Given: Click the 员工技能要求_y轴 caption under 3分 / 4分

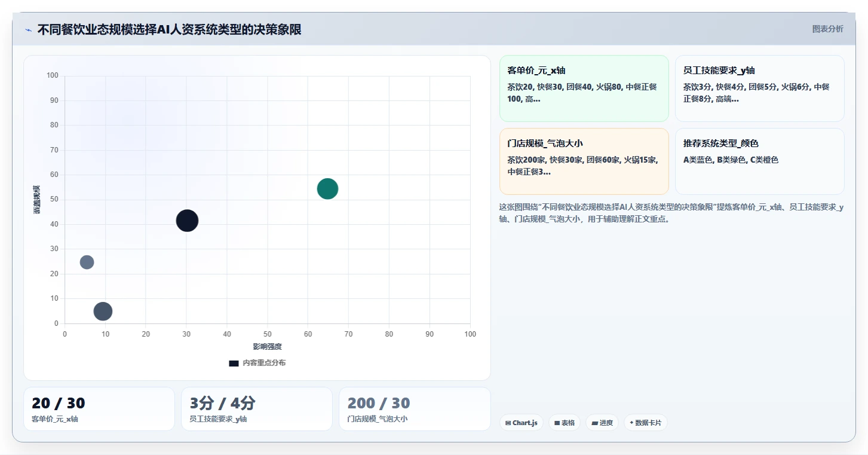Looking at the screenshot, I should (x=218, y=419).
